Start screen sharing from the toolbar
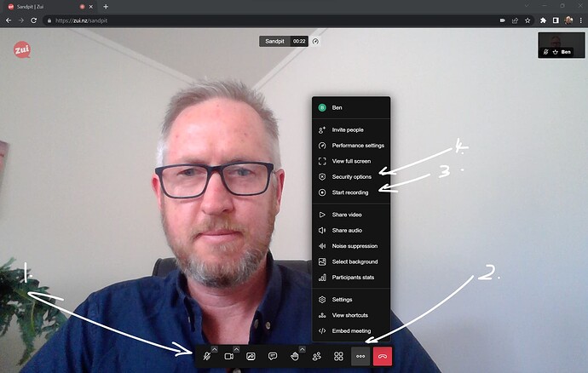Screen dimensions: 588x373 pyautogui.click(x=251, y=356)
